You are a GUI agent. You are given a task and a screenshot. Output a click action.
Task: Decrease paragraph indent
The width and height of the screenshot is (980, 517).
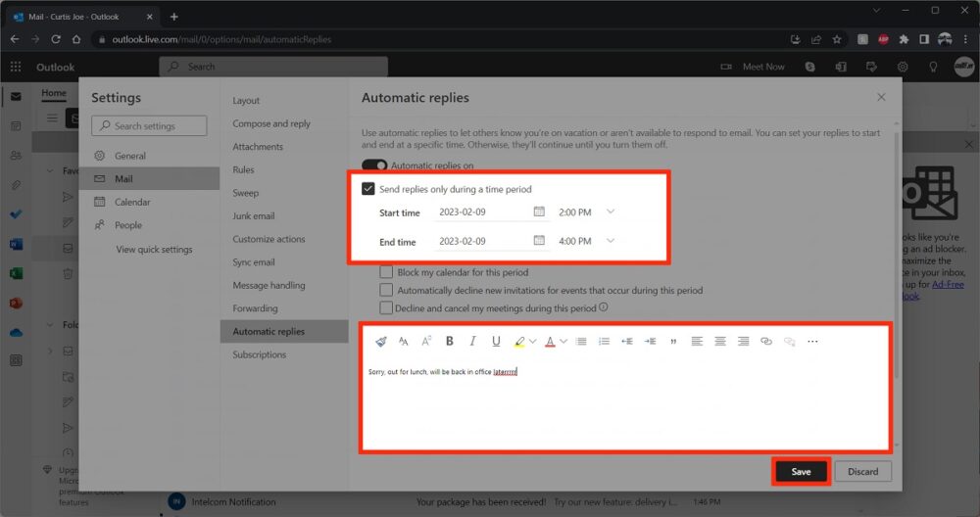tap(627, 341)
